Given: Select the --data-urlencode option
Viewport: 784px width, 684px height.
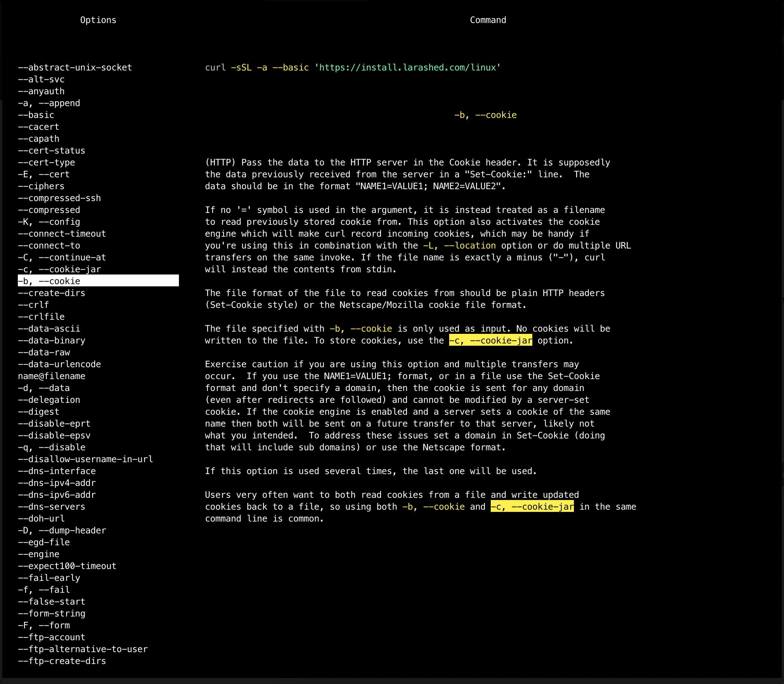Looking at the screenshot, I should coord(59,364).
